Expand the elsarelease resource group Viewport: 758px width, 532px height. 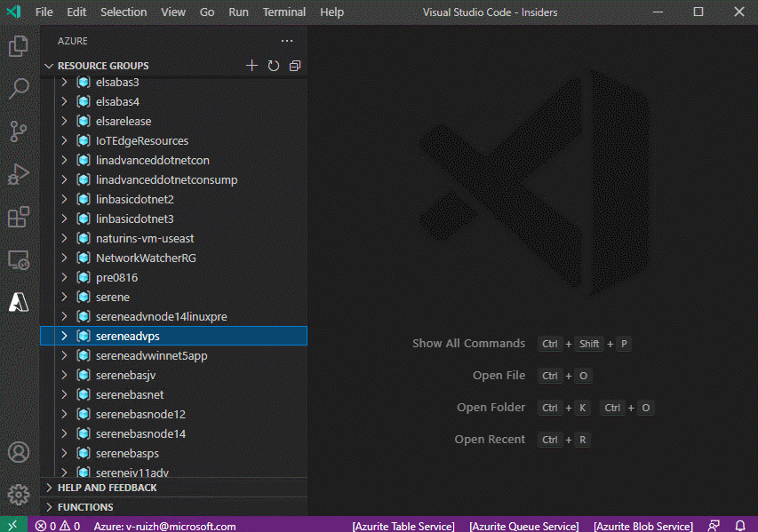point(64,122)
